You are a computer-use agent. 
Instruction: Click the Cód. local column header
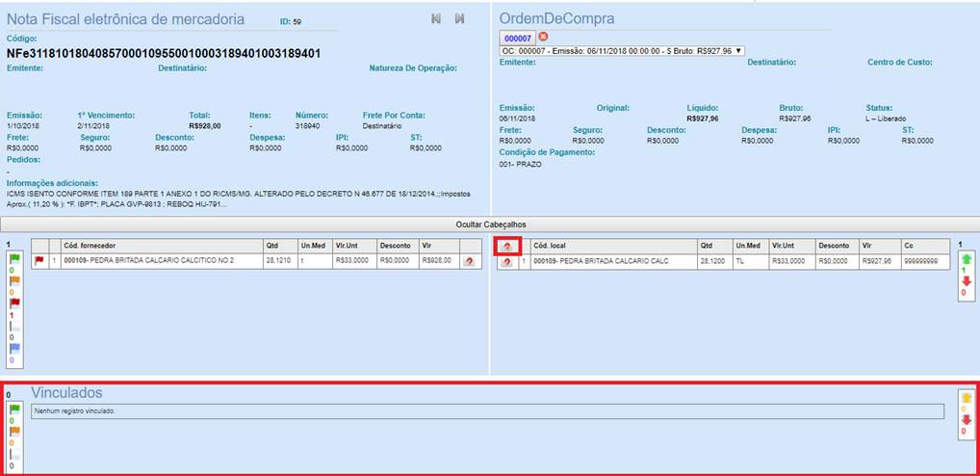tap(554, 246)
